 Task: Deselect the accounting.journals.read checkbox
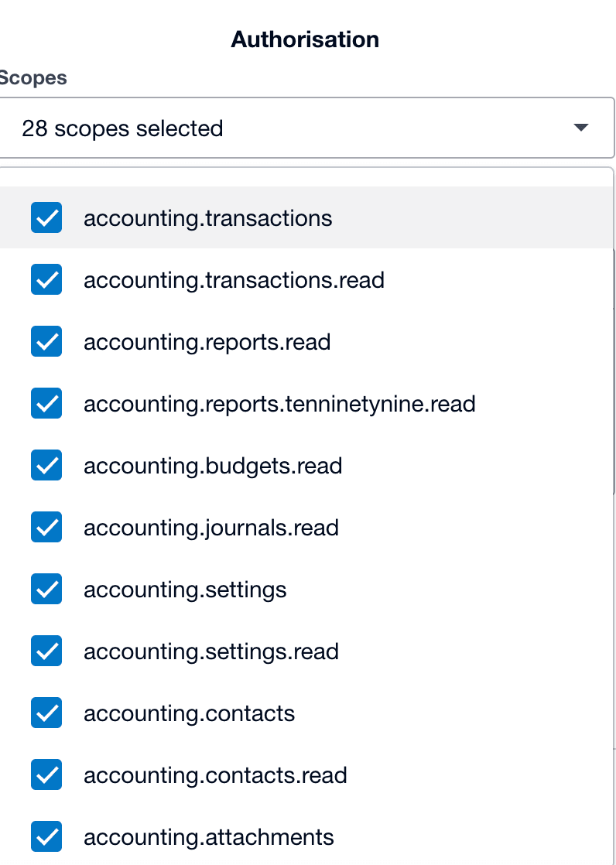pyautogui.click(x=46, y=527)
